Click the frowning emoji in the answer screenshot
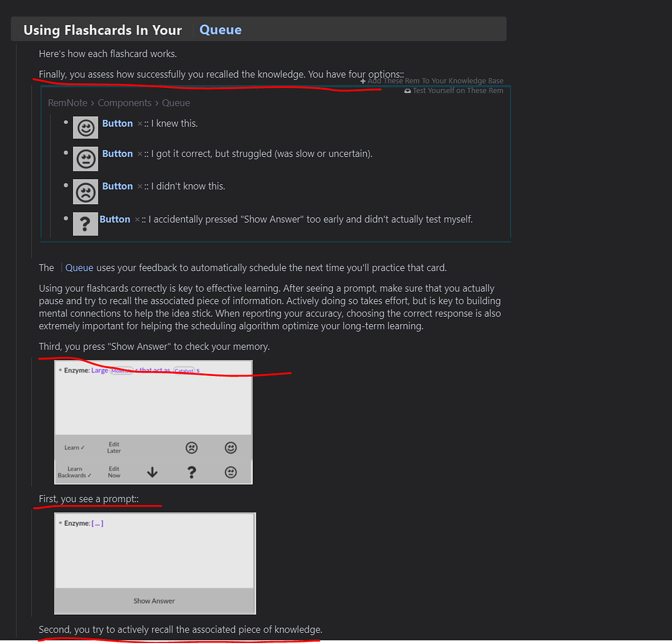The image size is (672, 643). 192,447
